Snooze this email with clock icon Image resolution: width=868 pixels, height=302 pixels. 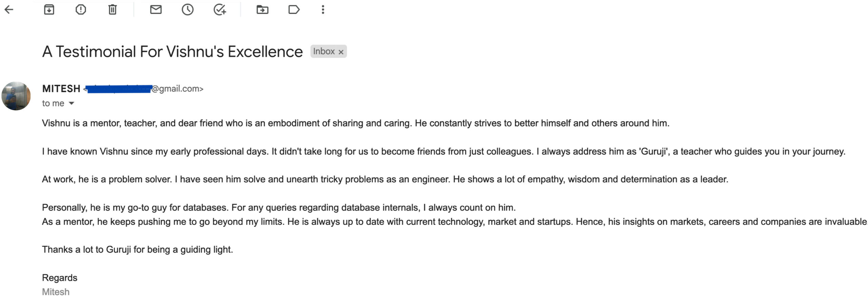point(188,9)
